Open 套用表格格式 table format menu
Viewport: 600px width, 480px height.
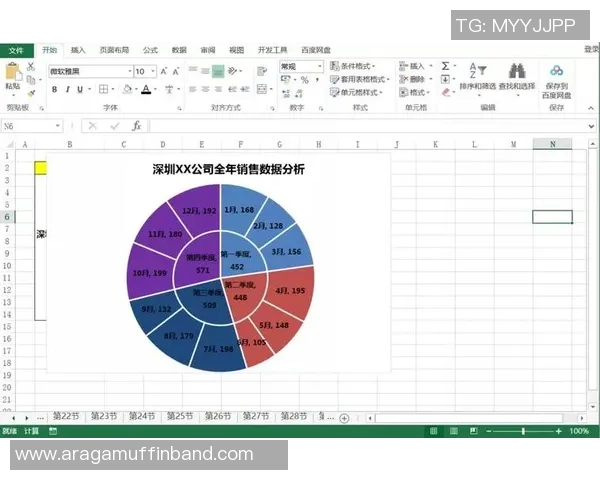pyautogui.click(x=360, y=79)
